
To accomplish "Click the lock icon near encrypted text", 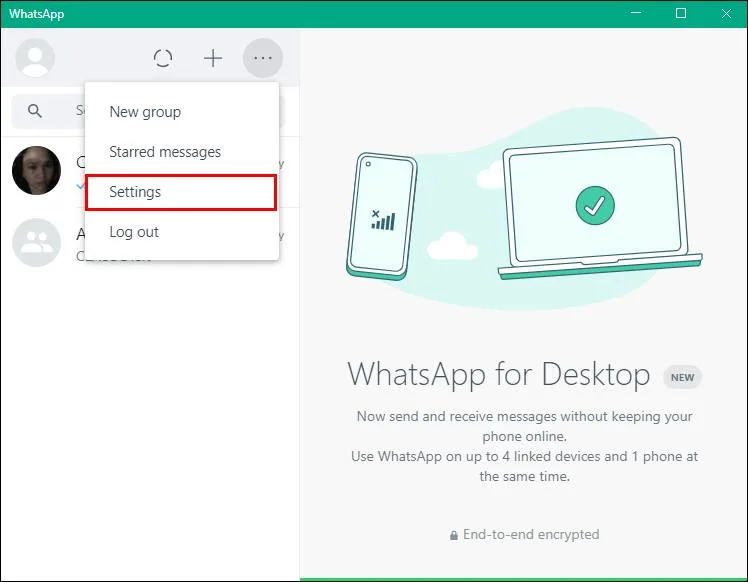I will (454, 535).
